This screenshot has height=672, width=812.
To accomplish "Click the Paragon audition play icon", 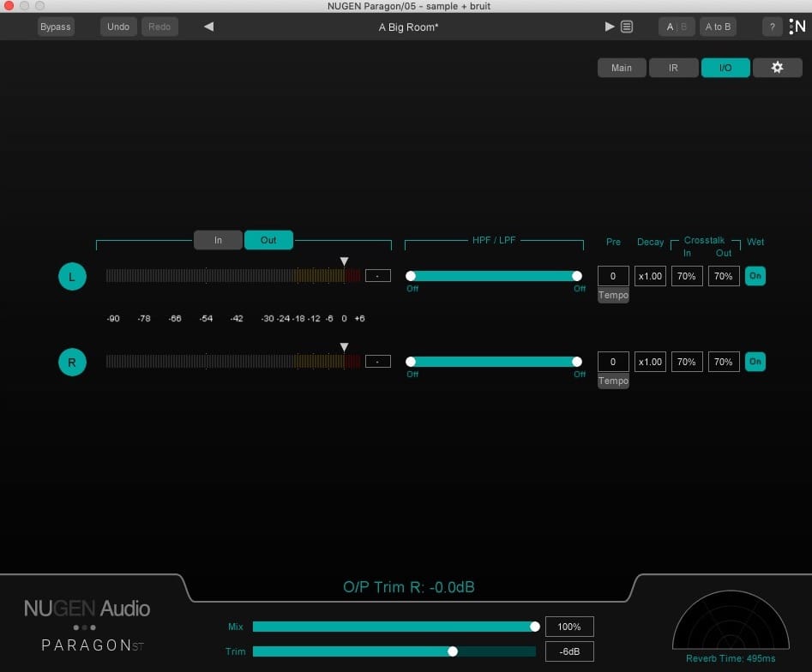I will pyautogui.click(x=609, y=27).
